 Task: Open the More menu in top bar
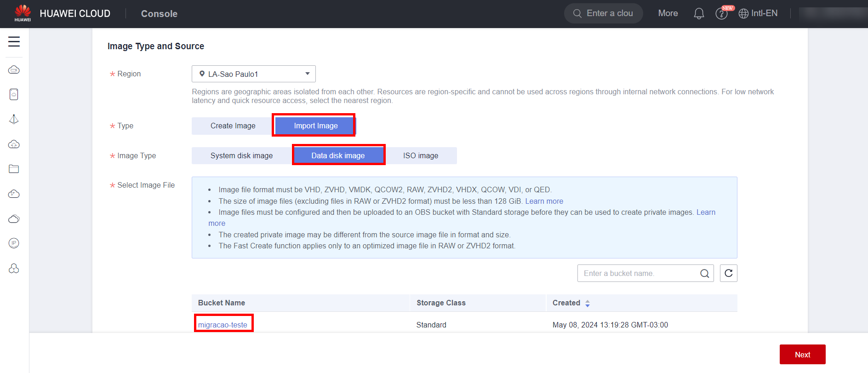click(x=668, y=13)
